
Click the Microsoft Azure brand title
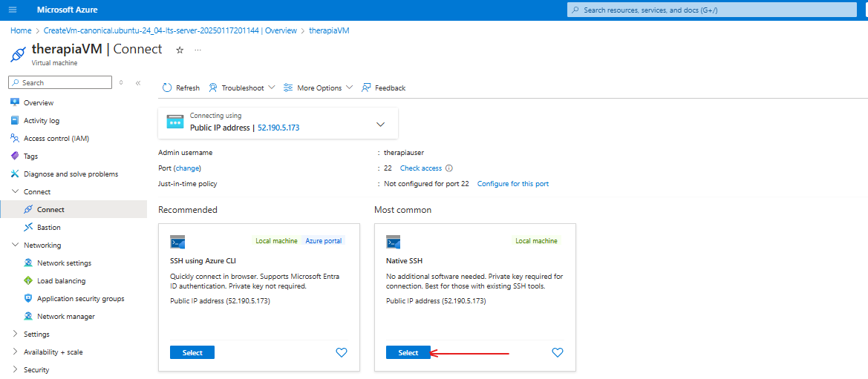(x=67, y=10)
